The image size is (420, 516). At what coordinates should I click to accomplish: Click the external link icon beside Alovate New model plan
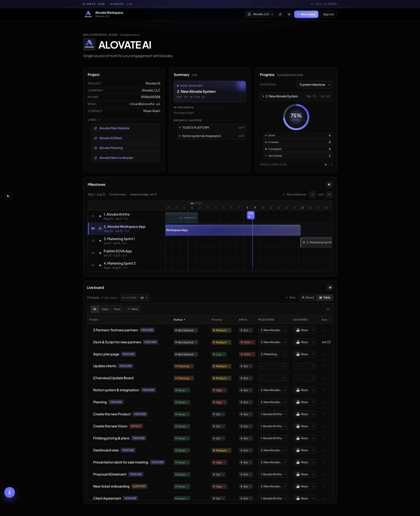point(95,158)
